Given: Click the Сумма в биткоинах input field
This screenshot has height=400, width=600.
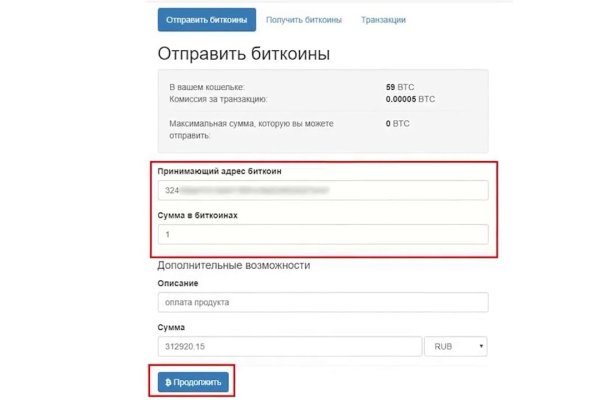Looking at the screenshot, I should [x=322, y=234].
